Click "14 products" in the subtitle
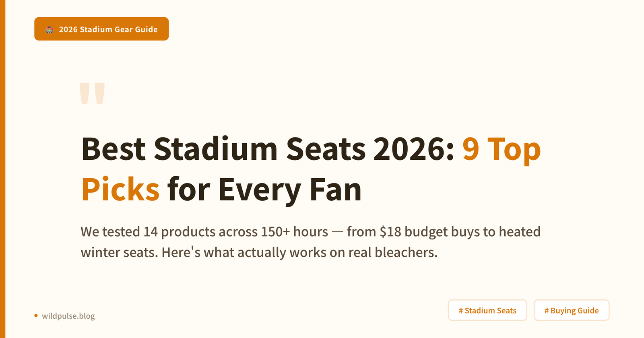The height and width of the screenshot is (338, 644). point(180,232)
